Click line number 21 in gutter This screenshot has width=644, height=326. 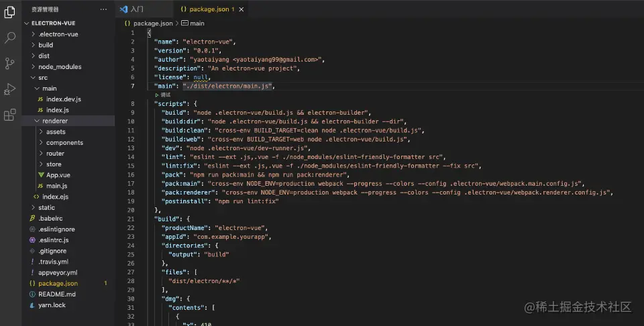point(131,219)
